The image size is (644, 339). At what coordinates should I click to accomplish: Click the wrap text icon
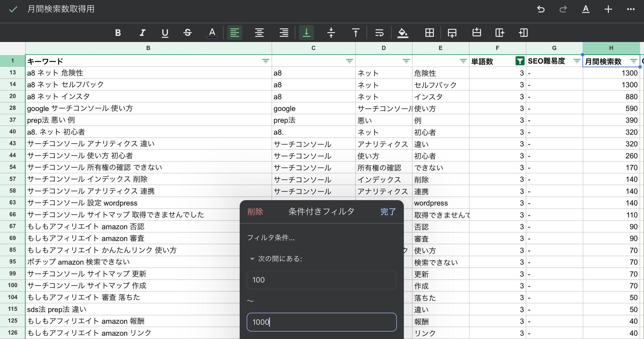point(379,32)
